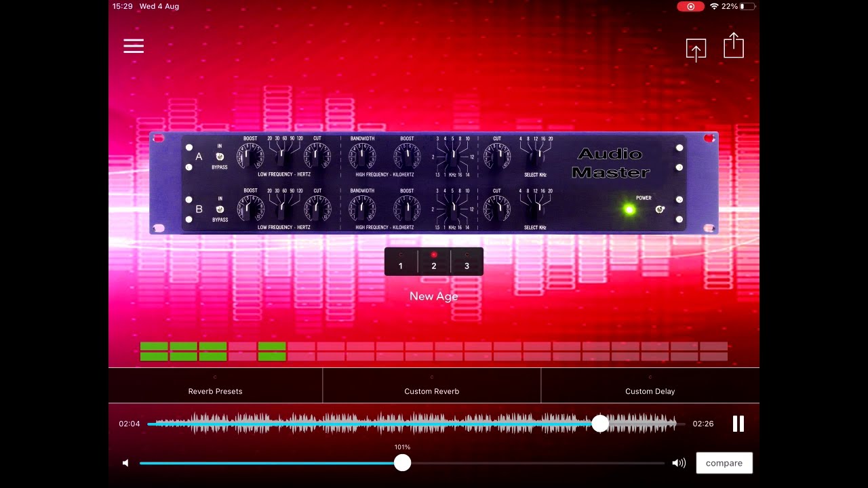Click the green power LED indicator
This screenshot has height=488, width=868.
630,209
